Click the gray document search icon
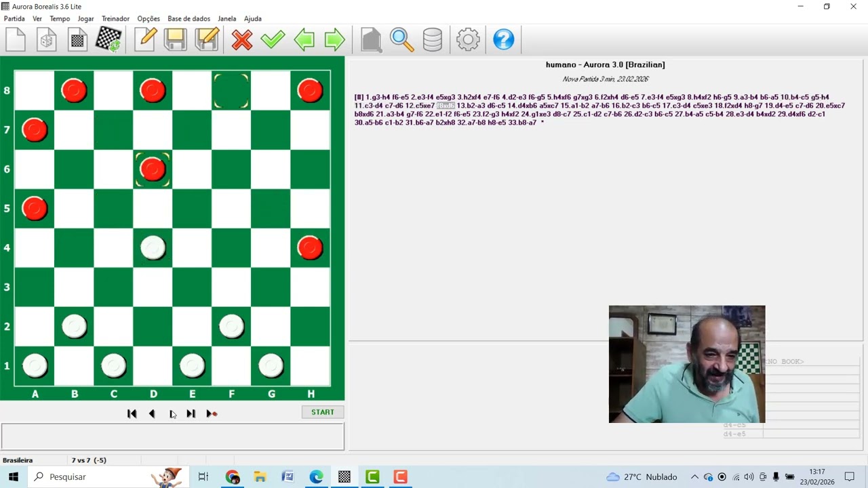This screenshot has height=488, width=868. tap(371, 39)
